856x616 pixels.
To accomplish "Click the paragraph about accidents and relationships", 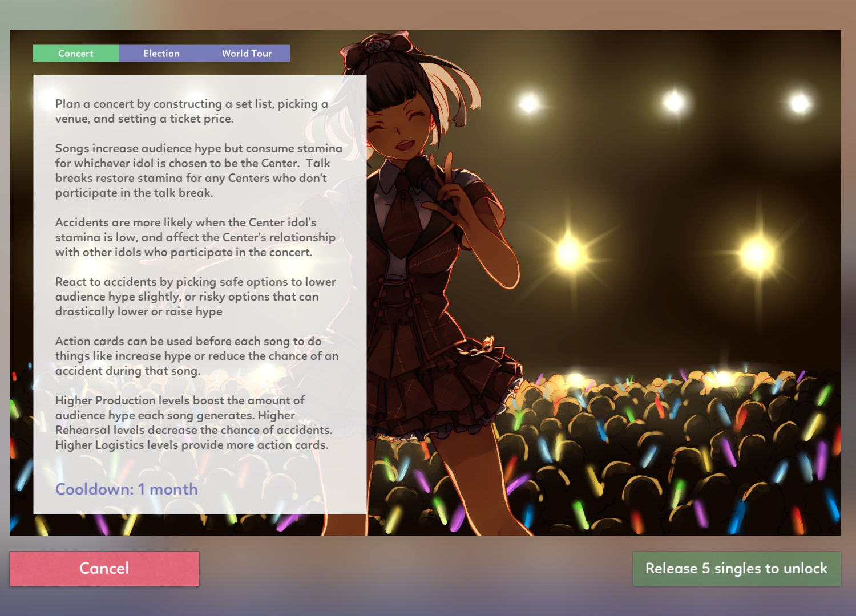I will click(x=195, y=237).
